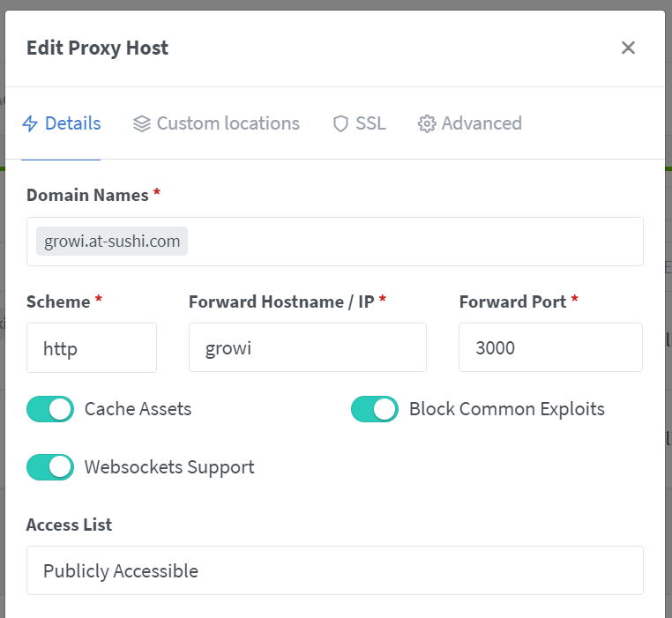The height and width of the screenshot is (618, 672).
Task: Open the SSL tab
Action: coord(359,123)
